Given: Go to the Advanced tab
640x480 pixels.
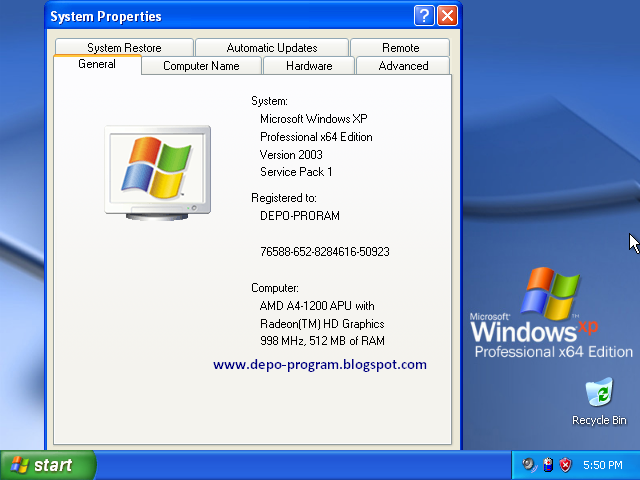Looking at the screenshot, I should [x=403, y=66].
